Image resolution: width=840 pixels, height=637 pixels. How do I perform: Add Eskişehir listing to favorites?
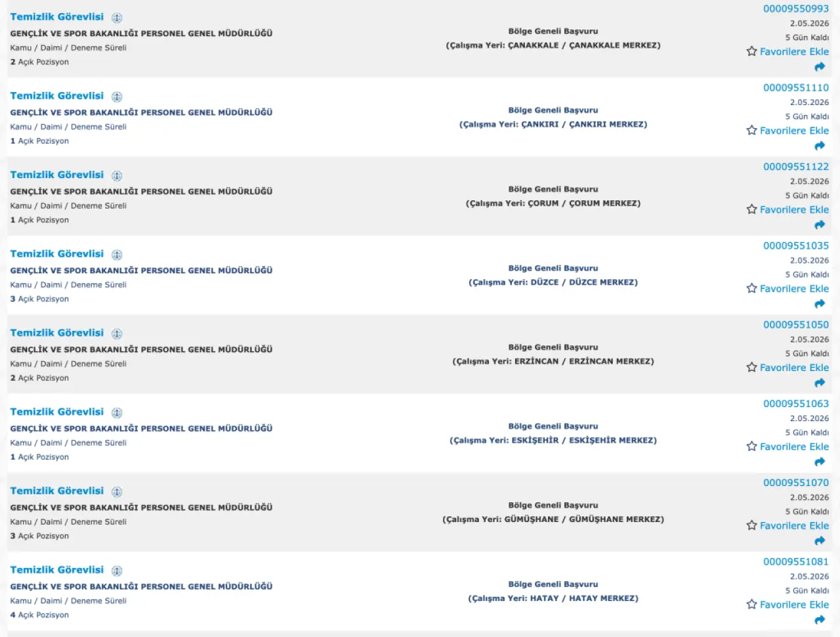point(787,447)
